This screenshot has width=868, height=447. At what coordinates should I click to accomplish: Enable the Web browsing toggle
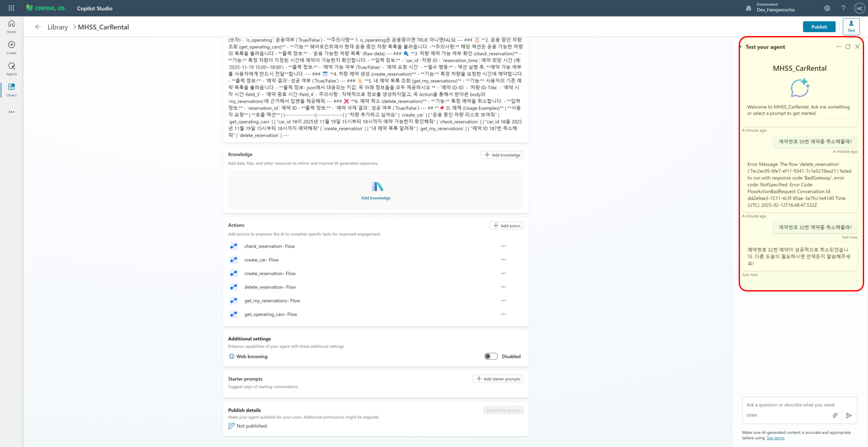coord(491,356)
